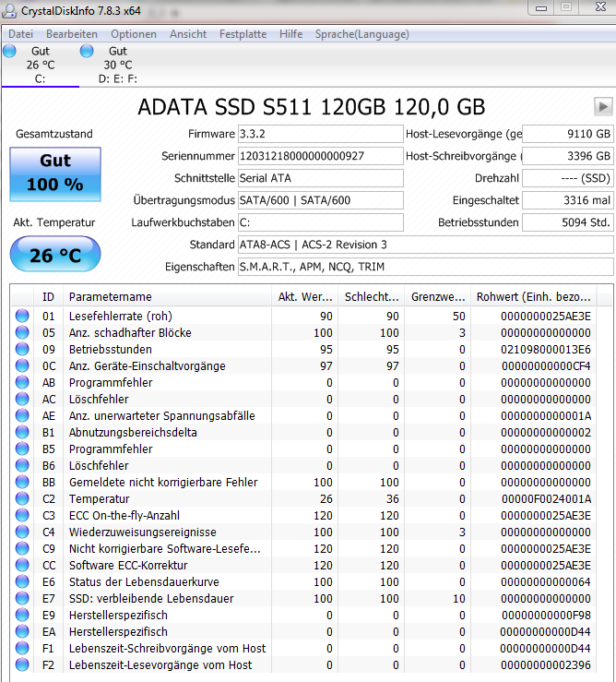The width and height of the screenshot is (616, 682).
Task: Click status orb for Anz. Geräte-Einschaltvorgänge
Action: (22, 365)
